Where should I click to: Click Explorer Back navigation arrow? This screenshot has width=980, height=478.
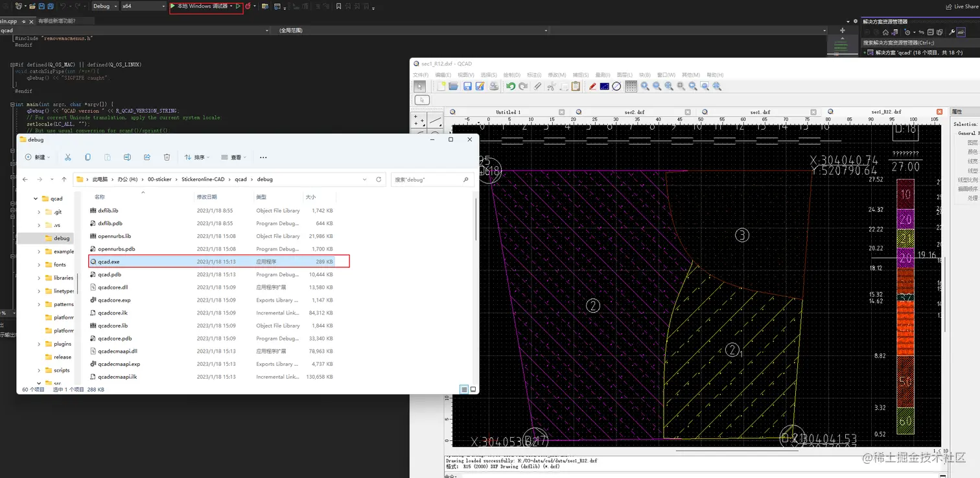(25, 179)
